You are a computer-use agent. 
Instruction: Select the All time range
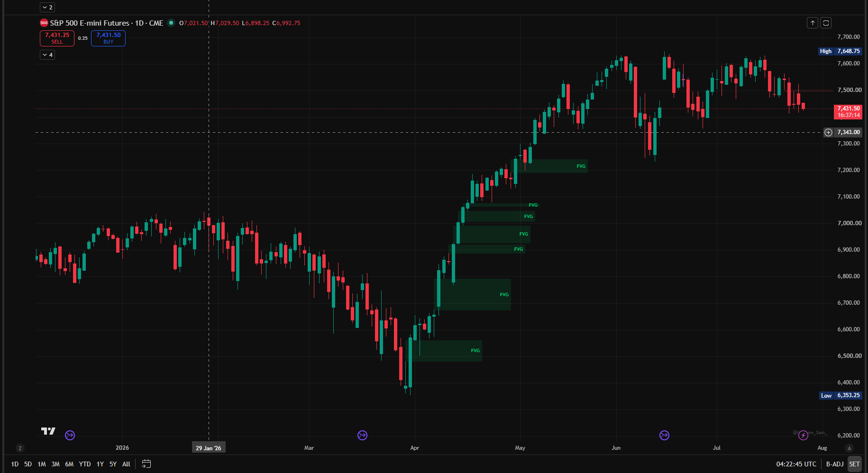(126, 464)
